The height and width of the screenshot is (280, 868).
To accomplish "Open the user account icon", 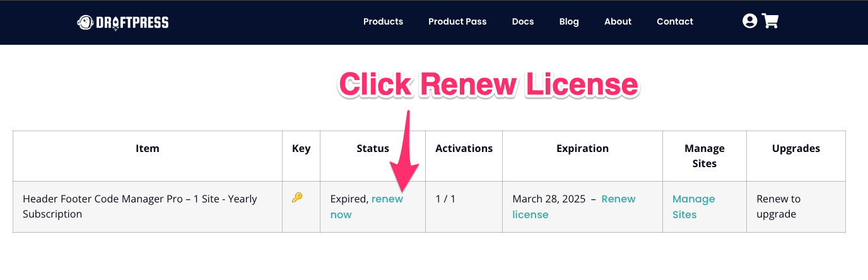I will [x=749, y=21].
